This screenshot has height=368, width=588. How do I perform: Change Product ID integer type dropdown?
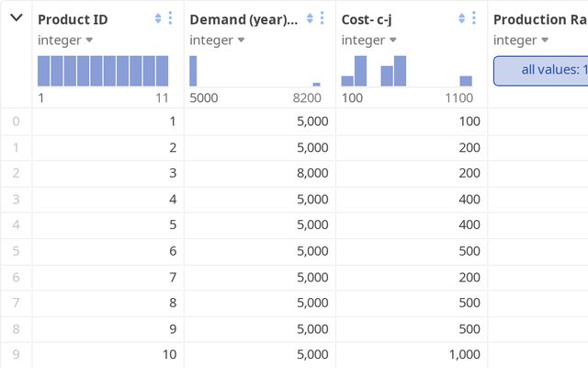tap(65, 40)
